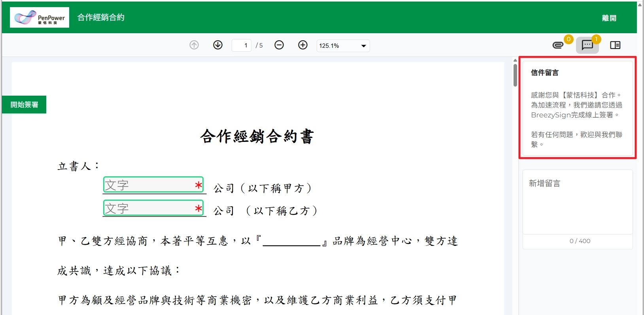Click the 新增留言 message textarea
The height and width of the screenshot is (315, 644).
(578, 202)
